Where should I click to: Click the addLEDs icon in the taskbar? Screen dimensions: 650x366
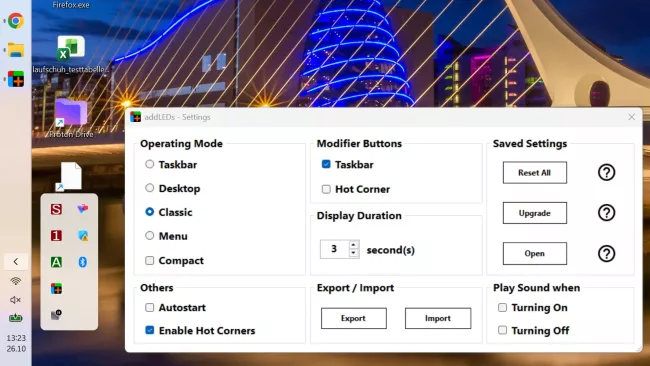(x=16, y=79)
